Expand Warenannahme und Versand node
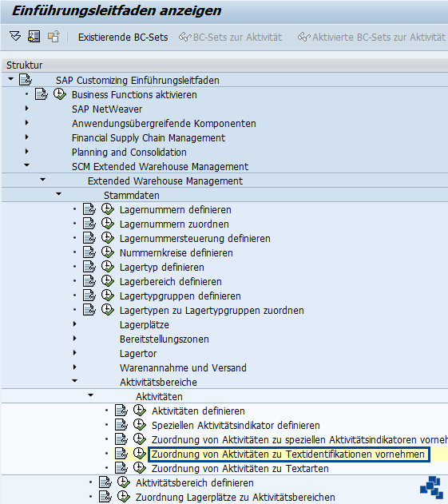448x504 pixels. 75,367
